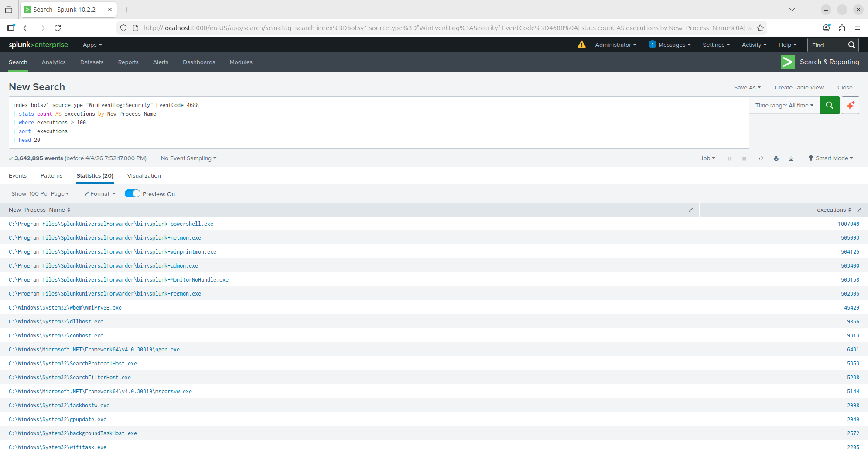Viewport: 868px width, 454px height.
Task: Open the browser extensions icon
Action: 842,28
